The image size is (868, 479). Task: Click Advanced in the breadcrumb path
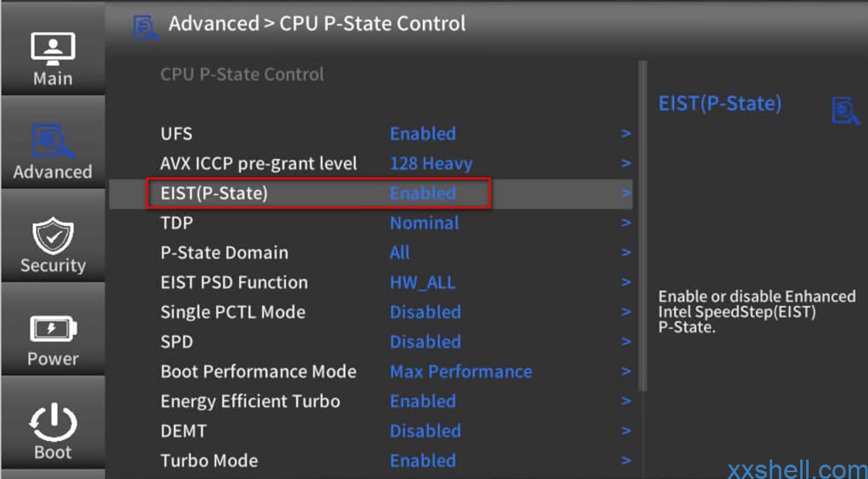click(x=214, y=24)
